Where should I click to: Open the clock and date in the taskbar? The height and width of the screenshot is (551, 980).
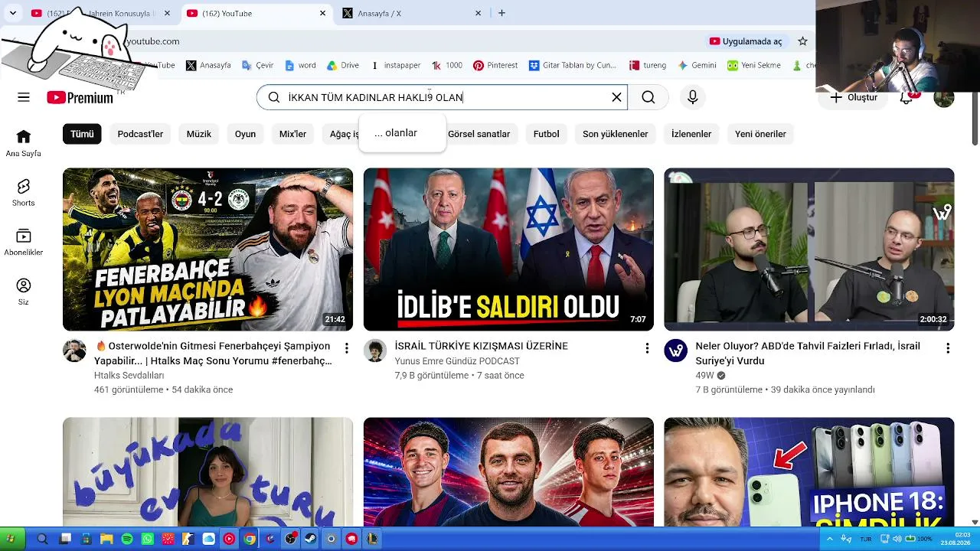(x=956, y=539)
